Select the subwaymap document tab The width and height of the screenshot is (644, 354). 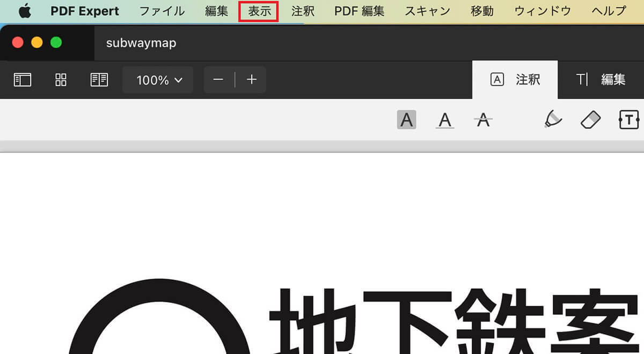coord(141,43)
